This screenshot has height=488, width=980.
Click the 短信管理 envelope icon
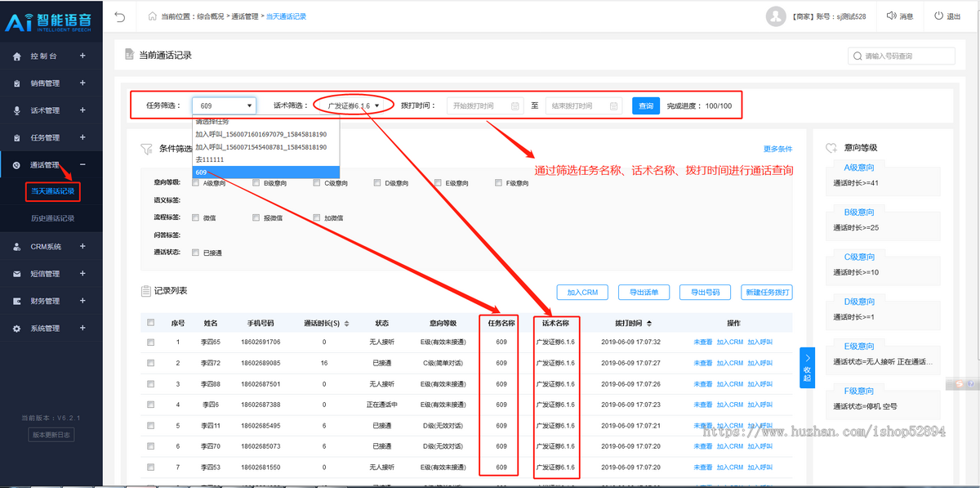18,274
